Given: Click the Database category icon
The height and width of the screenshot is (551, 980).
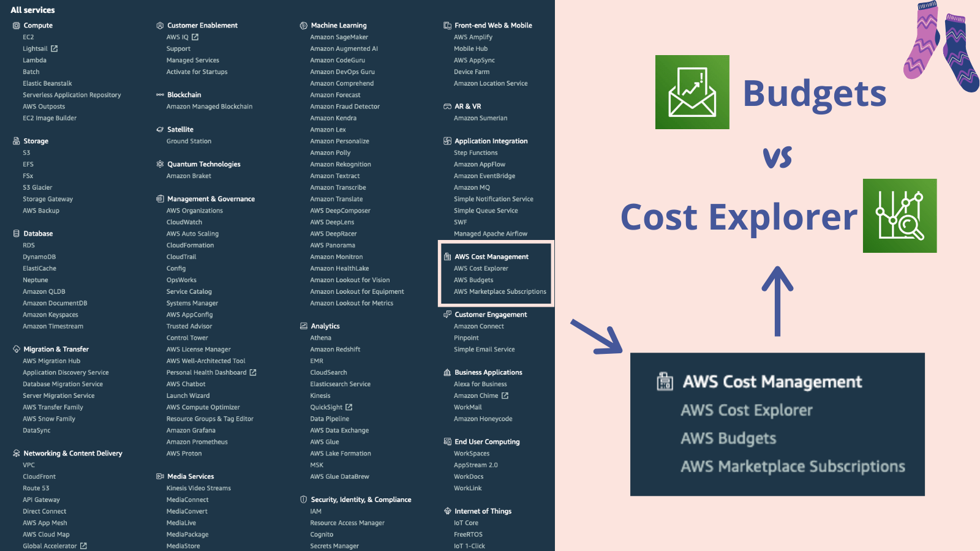Looking at the screenshot, I should coord(15,233).
